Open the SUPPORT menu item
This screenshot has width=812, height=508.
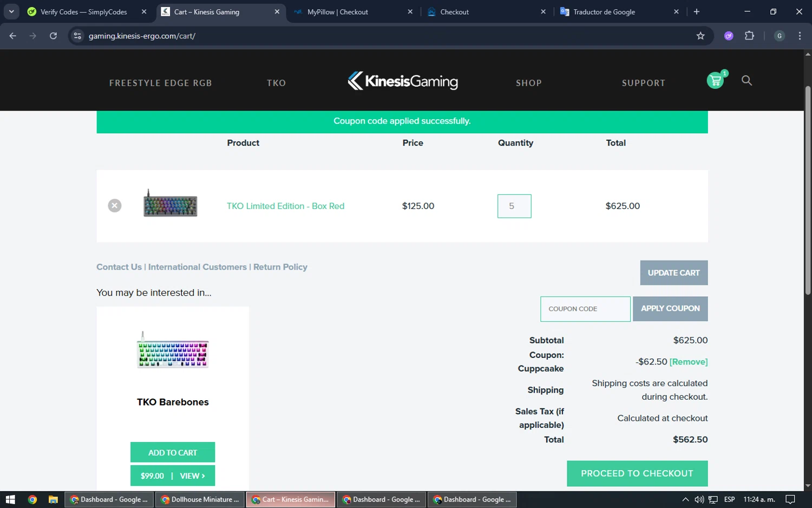tap(644, 83)
